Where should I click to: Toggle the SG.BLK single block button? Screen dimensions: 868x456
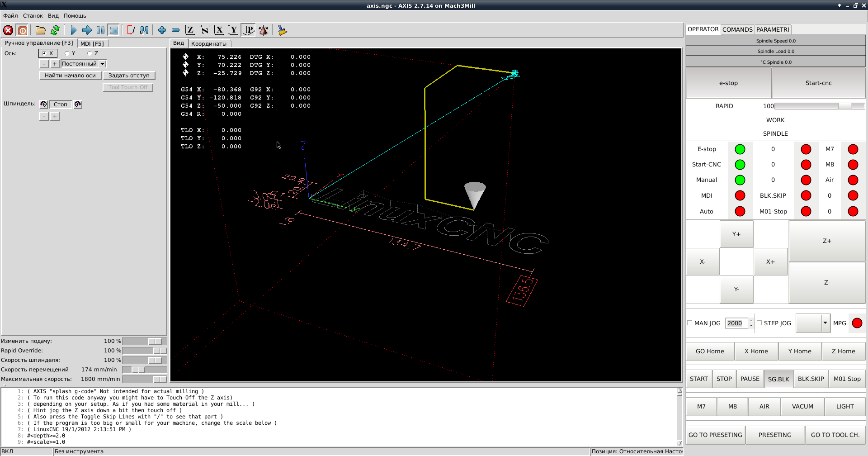tap(778, 379)
